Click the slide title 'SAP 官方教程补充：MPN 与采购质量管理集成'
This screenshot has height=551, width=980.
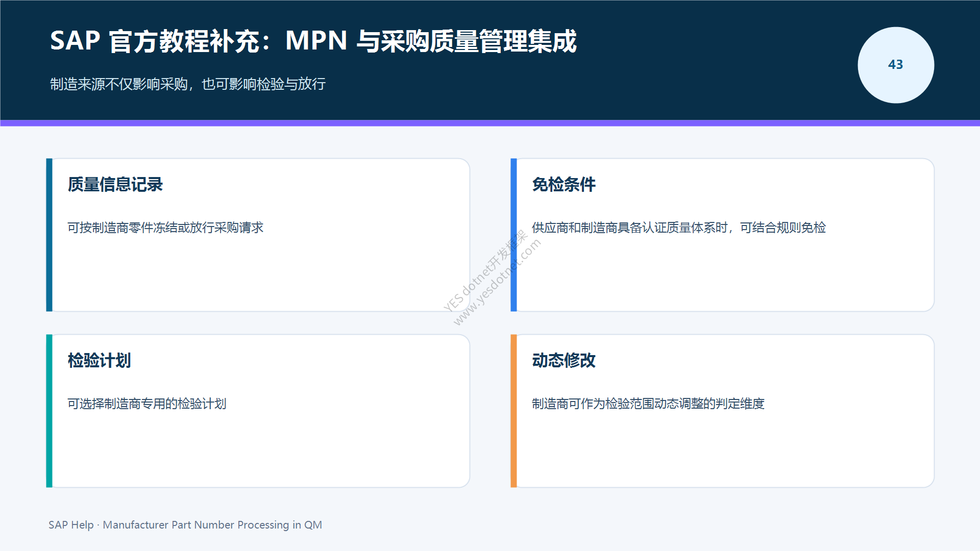(313, 41)
